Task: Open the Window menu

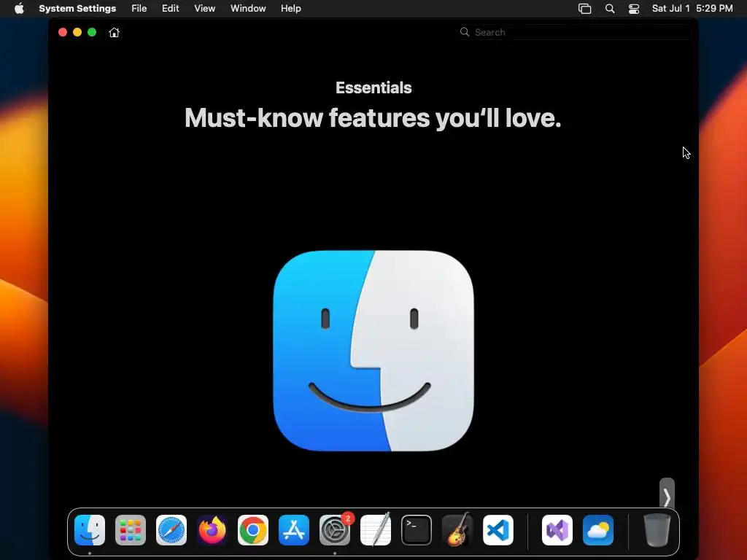Action: point(248,8)
